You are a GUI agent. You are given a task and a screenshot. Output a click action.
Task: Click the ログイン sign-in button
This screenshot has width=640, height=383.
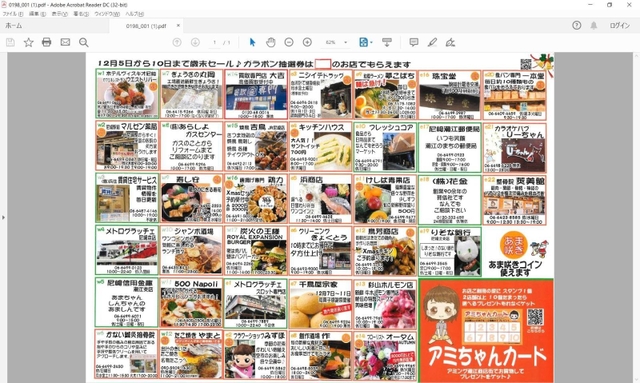[x=620, y=25]
